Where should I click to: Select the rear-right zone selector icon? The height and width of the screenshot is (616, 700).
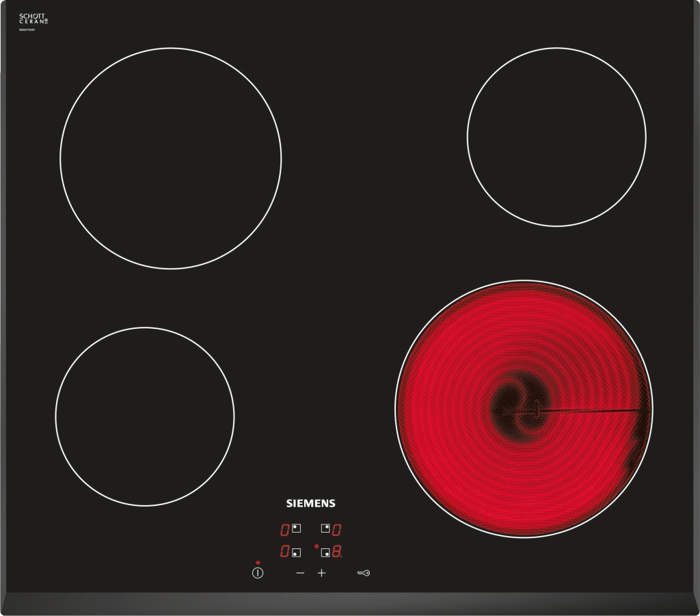(x=325, y=528)
